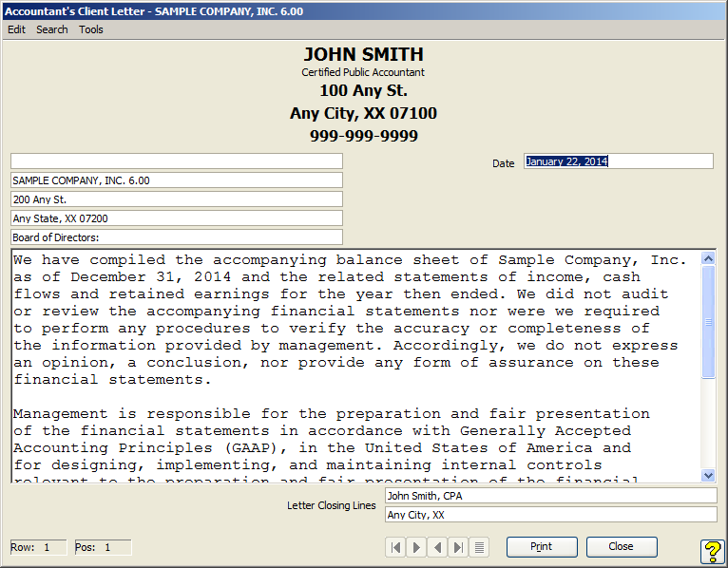The height and width of the screenshot is (568, 728).
Task: Click the John Smith, CPA closing line
Action: (x=550, y=496)
